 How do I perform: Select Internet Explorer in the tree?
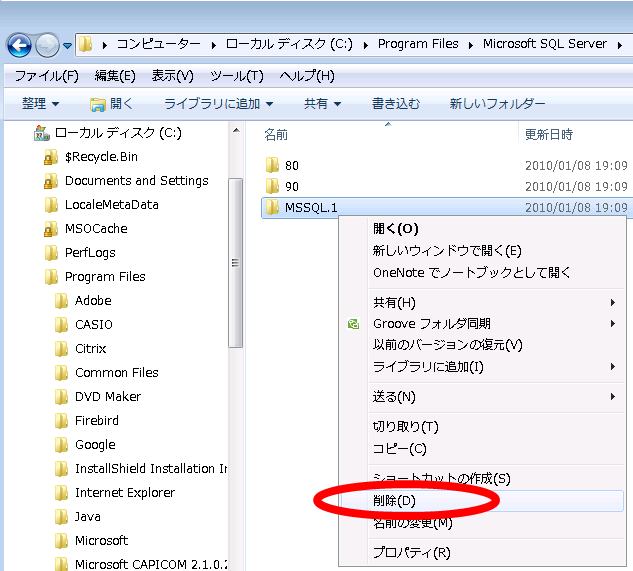pos(125,493)
